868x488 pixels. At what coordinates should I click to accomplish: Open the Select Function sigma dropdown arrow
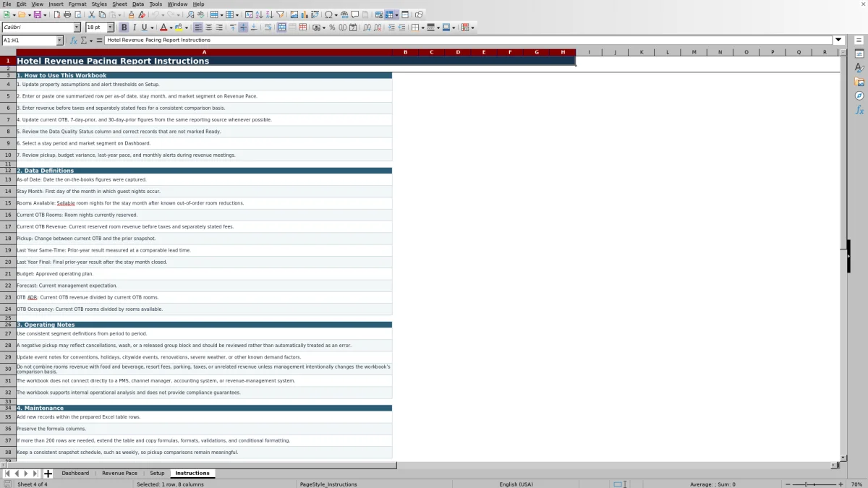(x=90, y=40)
